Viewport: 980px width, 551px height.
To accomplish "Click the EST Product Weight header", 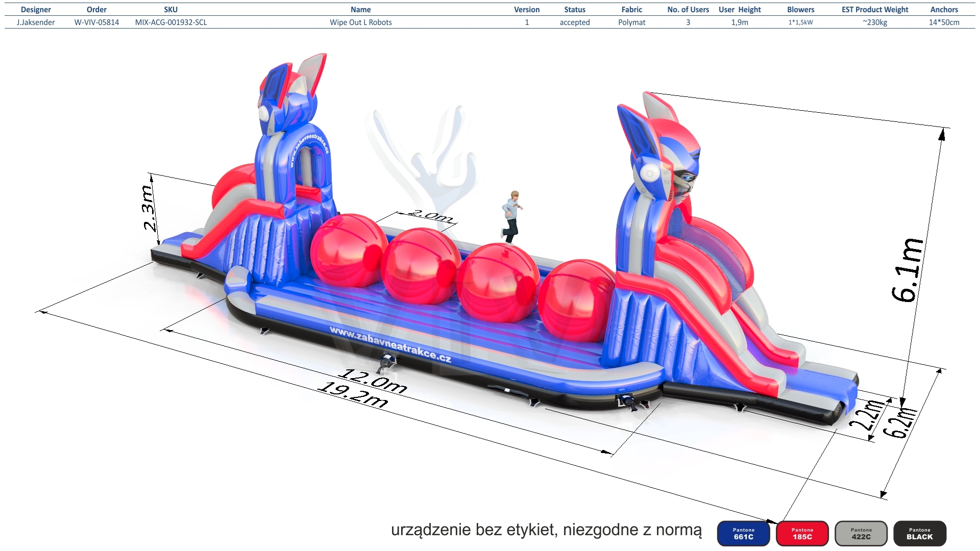I will 875,10.
